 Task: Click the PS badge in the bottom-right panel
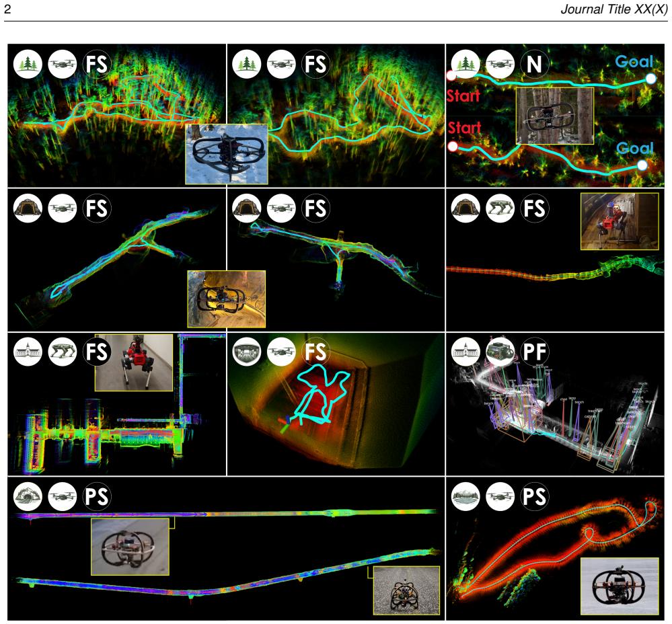point(534,496)
